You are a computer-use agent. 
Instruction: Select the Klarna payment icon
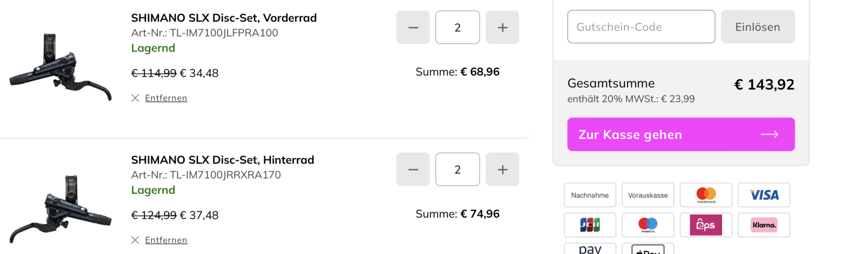764,225
